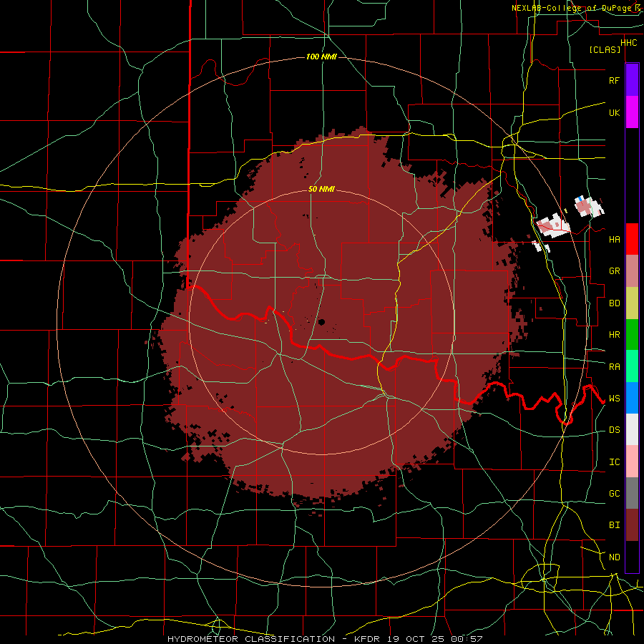Click the 'UK' legend label
Viewport: 644px width, 644px height.
[614, 112]
